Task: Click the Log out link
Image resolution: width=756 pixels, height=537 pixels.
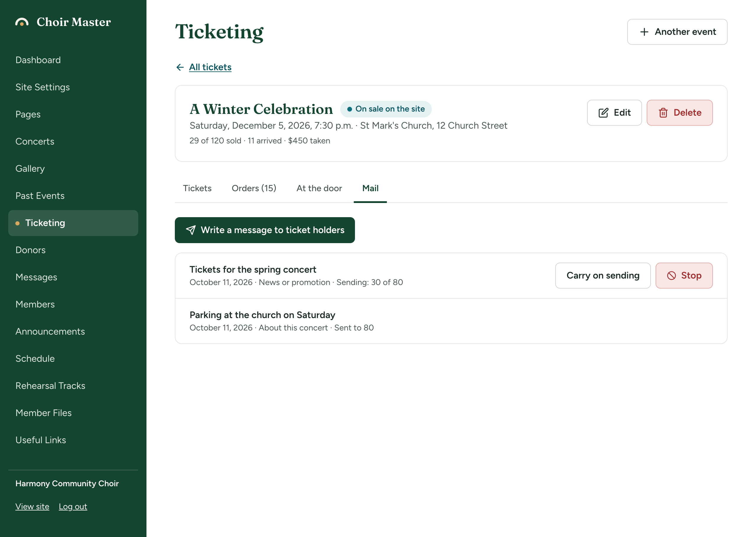Action: (73, 507)
